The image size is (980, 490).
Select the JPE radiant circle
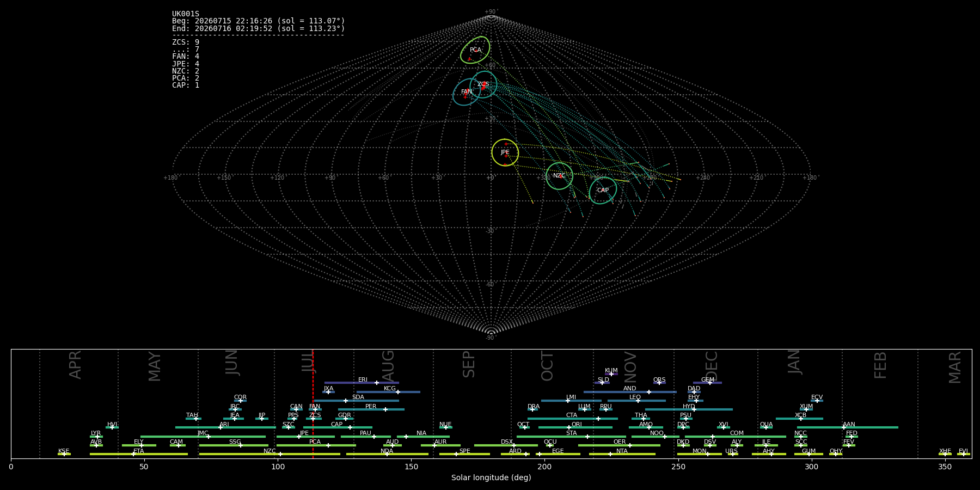pos(505,152)
